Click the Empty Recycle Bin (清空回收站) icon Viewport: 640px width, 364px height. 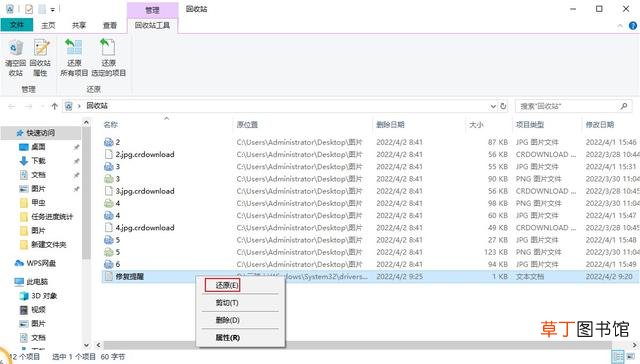coord(16,48)
